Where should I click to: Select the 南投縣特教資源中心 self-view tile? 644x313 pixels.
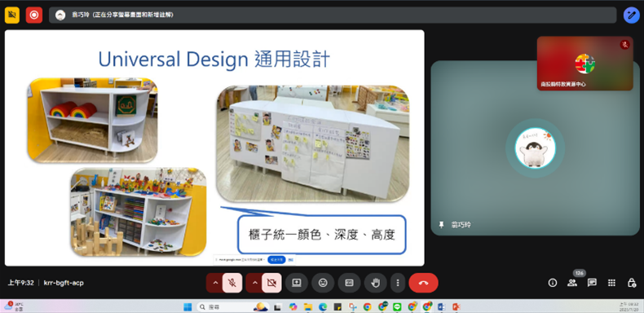(584, 64)
